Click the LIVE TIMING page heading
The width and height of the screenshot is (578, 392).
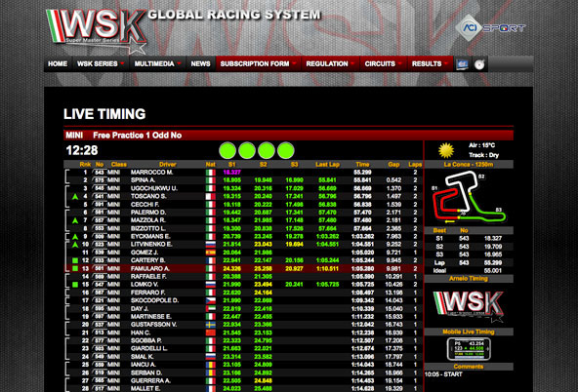104,114
